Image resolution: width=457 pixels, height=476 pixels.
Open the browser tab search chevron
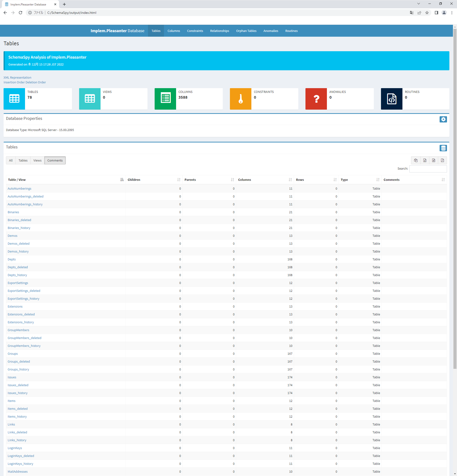pyautogui.click(x=418, y=4)
